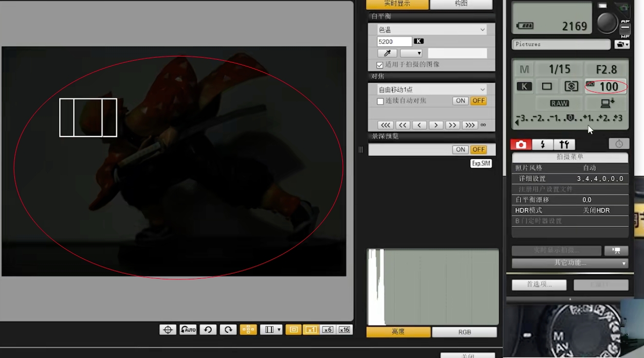Click the aperture F2.8 setting
The image size is (644, 358).
tap(606, 69)
